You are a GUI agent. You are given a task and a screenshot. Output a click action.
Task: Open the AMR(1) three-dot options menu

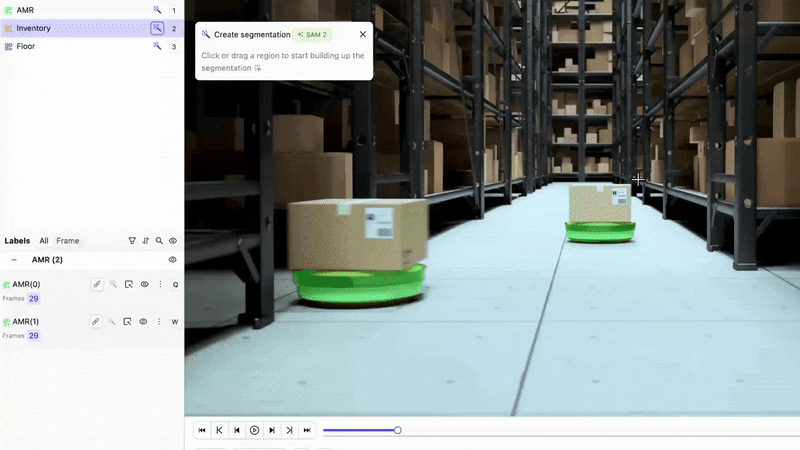click(159, 321)
